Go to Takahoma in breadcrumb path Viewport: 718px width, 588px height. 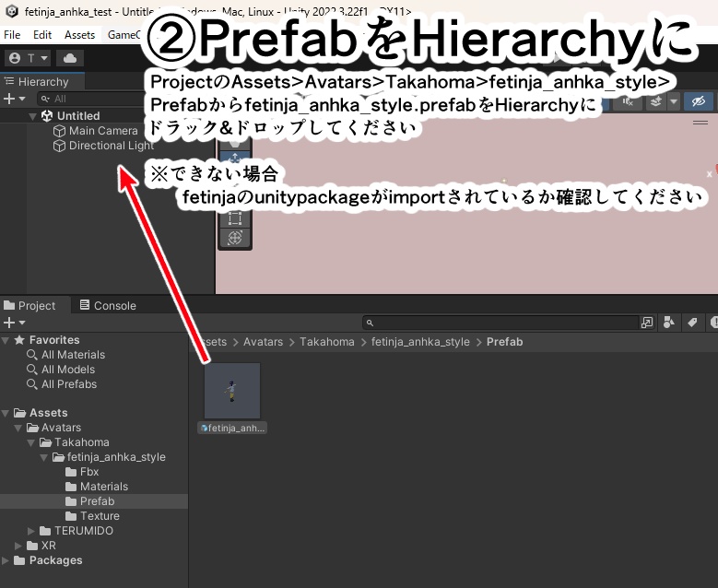327,342
